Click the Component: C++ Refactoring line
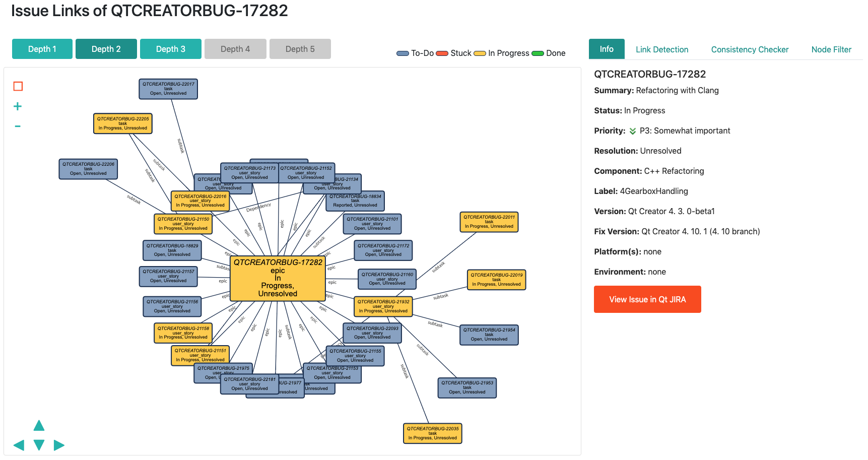Screen dimensions: 868x460 (649, 171)
